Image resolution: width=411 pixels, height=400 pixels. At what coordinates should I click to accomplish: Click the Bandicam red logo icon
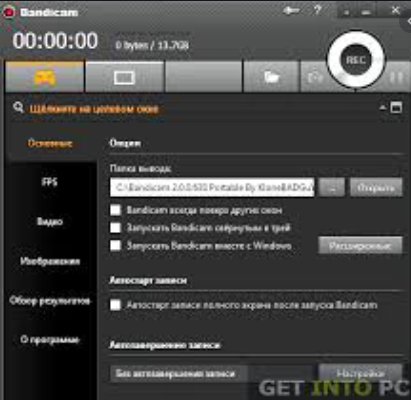[9, 12]
